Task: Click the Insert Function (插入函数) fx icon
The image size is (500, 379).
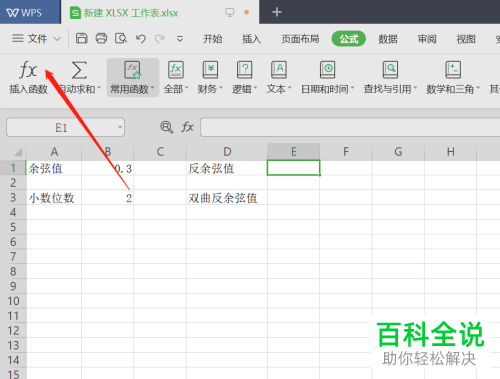Action: 28,70
